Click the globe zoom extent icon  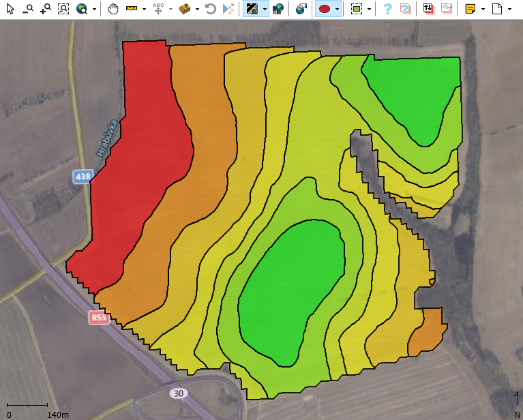pyautogui.click(x=82, y=9)
